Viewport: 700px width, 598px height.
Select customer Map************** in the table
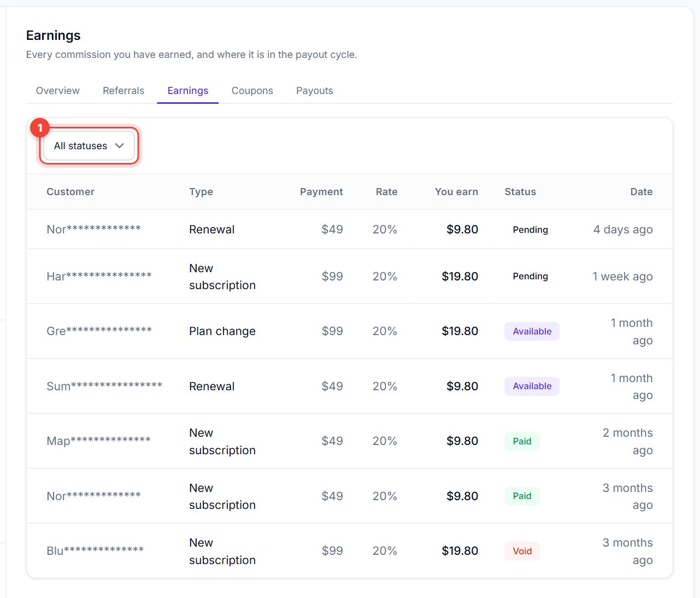[98, 441]
